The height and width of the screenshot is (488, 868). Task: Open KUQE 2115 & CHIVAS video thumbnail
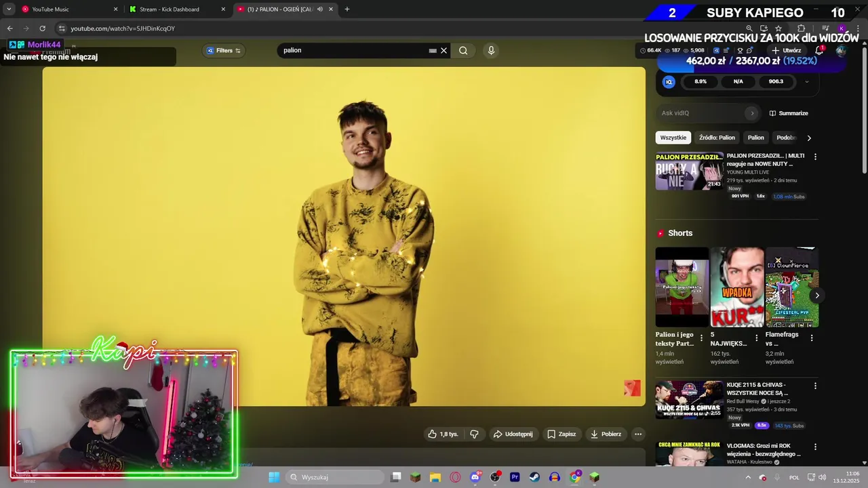pyautogui.click(x=689, y=400)
